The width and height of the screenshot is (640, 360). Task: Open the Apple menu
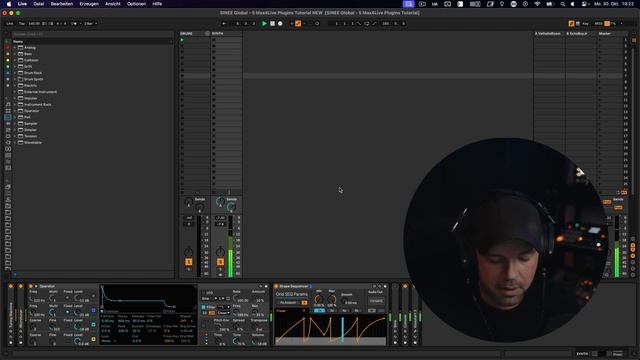9,4
